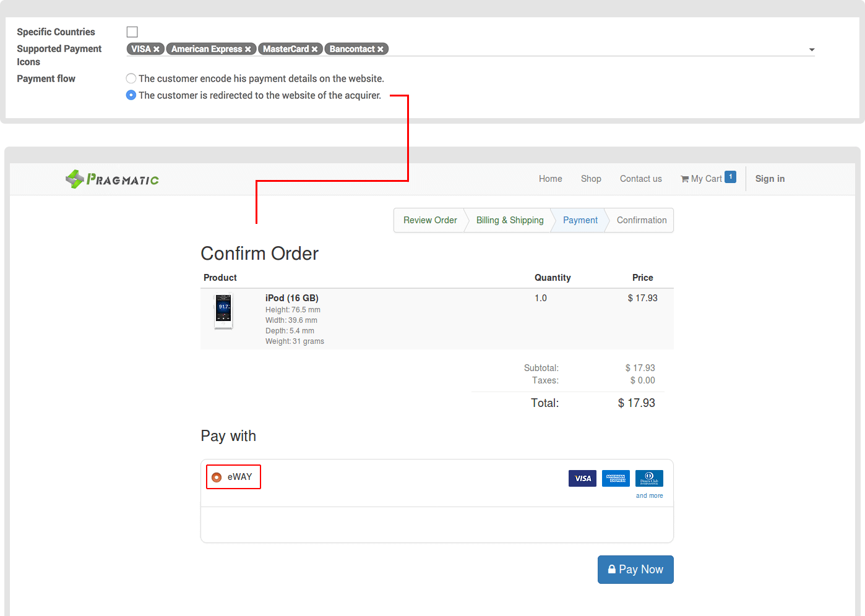Click inside Supported Payment Icons field
The width and height of the screenshot is (865, 616).
[470, 49]
